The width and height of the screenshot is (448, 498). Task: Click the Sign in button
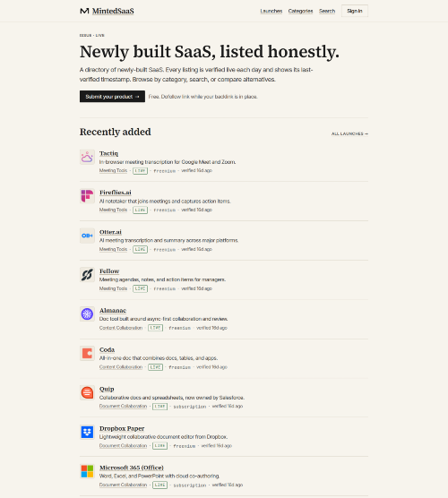point(355,11)
